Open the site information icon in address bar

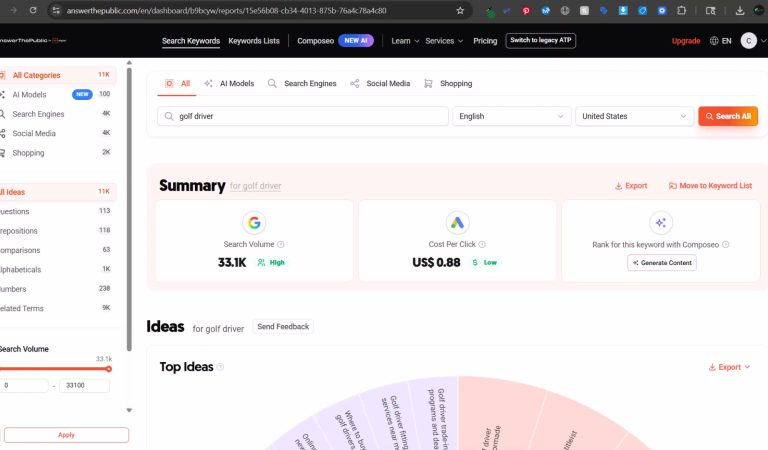(x=56, y=10)
